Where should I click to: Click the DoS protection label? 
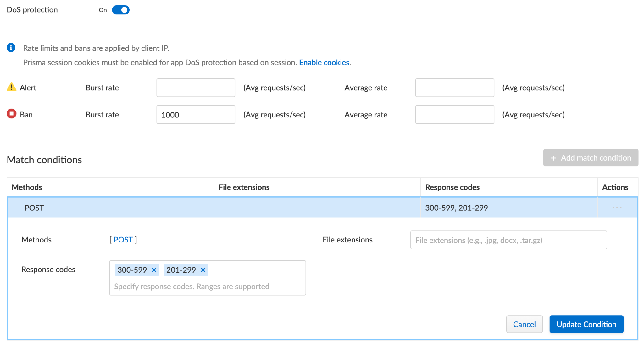(32, 10)
